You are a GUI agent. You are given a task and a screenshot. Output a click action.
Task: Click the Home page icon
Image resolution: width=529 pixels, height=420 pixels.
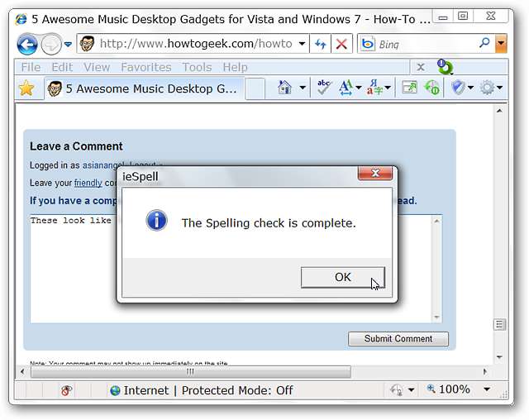[285, 88]
